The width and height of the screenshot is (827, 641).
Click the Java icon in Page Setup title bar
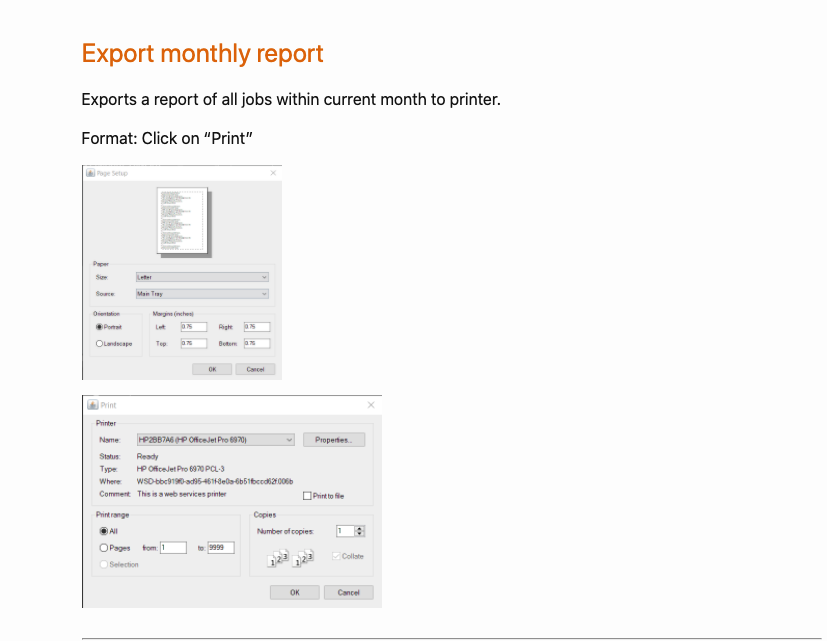pyautogui.click(x=91, y=173)
